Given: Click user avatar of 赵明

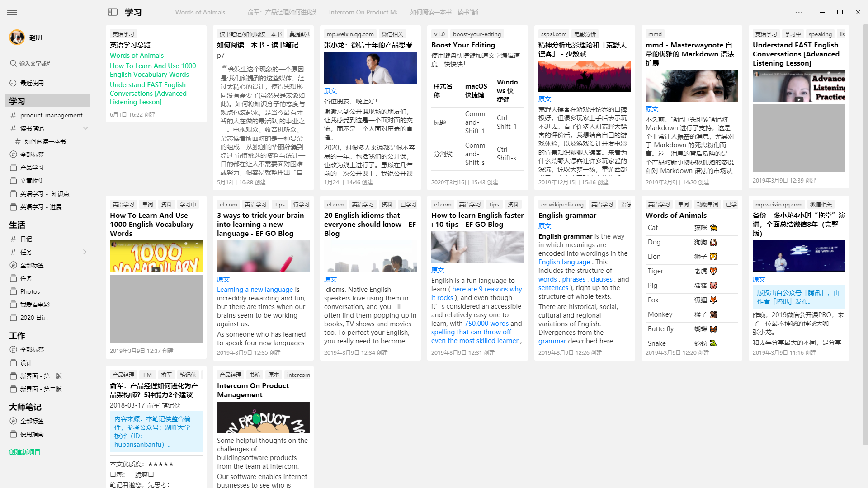Looking at the screenshot, I should coord(17,38).
